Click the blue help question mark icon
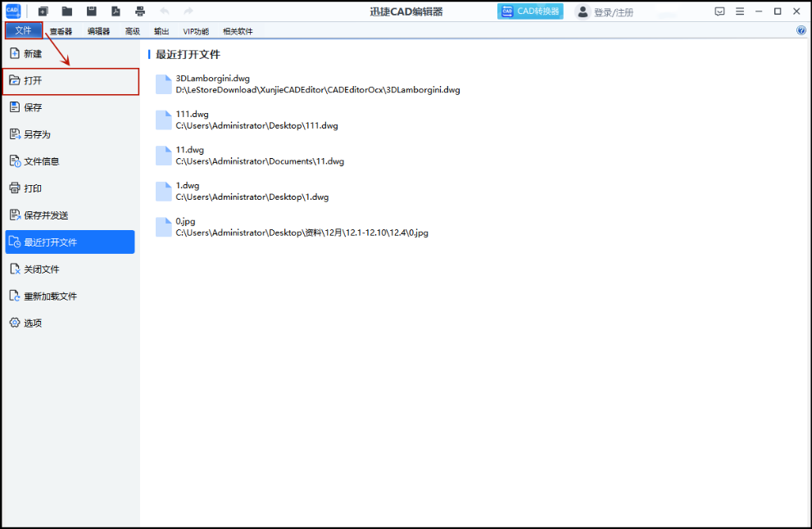The height and width of the screenshot is (529, 812). [801, 31]
